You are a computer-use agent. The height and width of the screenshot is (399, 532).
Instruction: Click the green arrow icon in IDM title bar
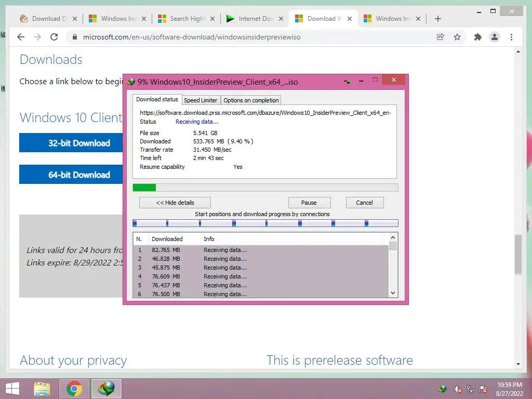pyautogui.click(x=347, y=82)
